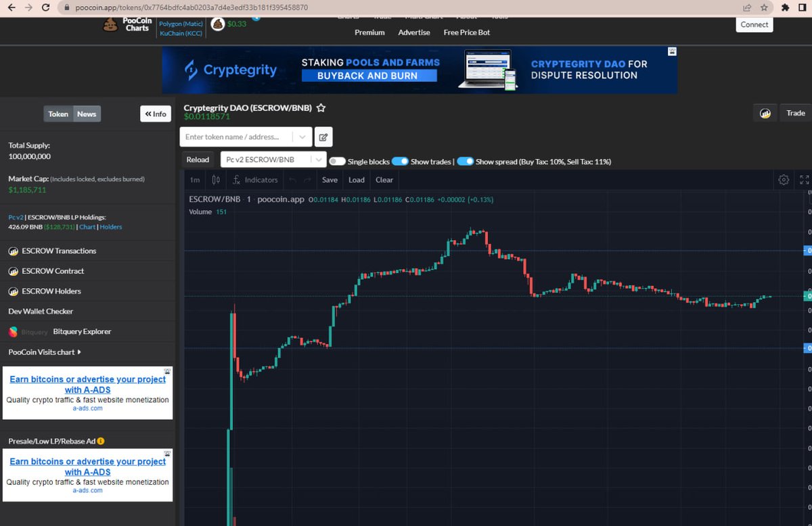Go back in browser history
The height and width of the screenshot is (526, 812).
coord(10,7)
